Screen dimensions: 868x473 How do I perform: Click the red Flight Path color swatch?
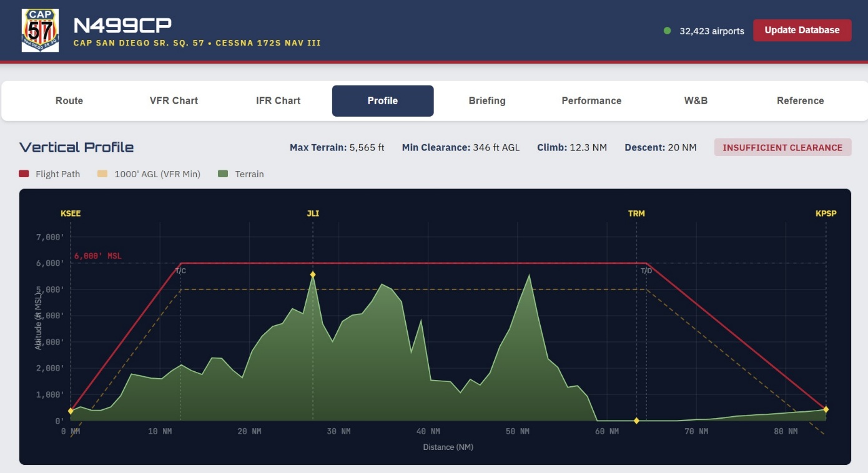(24, 174)
